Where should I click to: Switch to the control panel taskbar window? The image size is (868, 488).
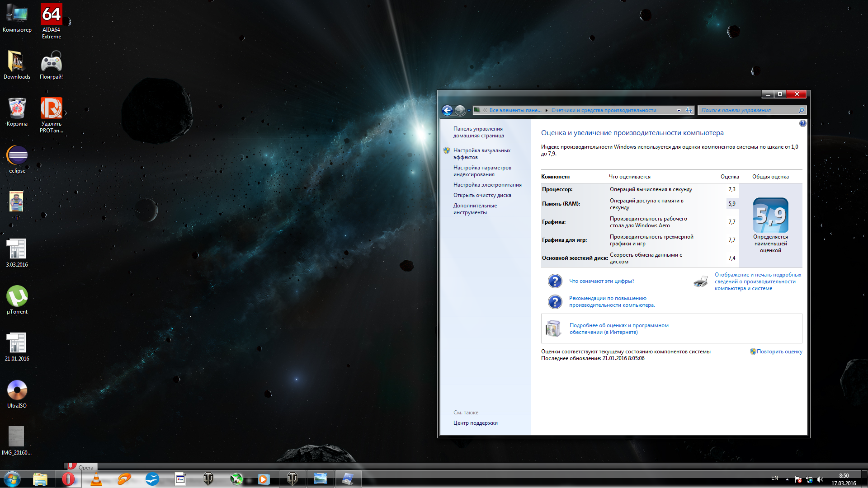pos(348,479)
